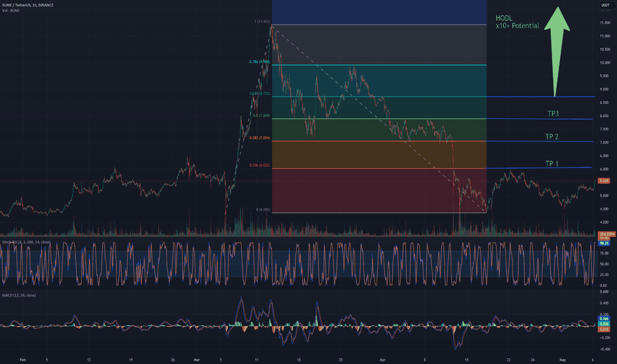Viewport: 617px width, 364px height.
Task: Click the Fib level label 0.786
Action: point(260,62)
